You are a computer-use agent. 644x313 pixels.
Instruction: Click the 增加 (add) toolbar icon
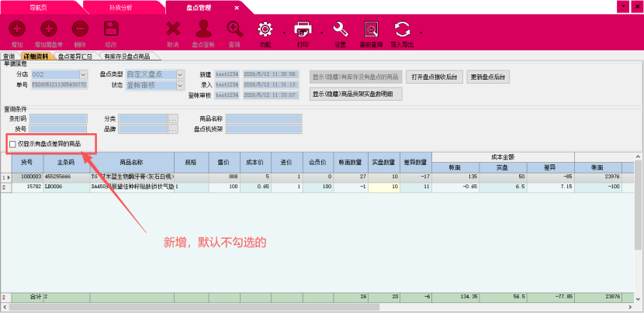pyautogui.click(x=17, y=29)
